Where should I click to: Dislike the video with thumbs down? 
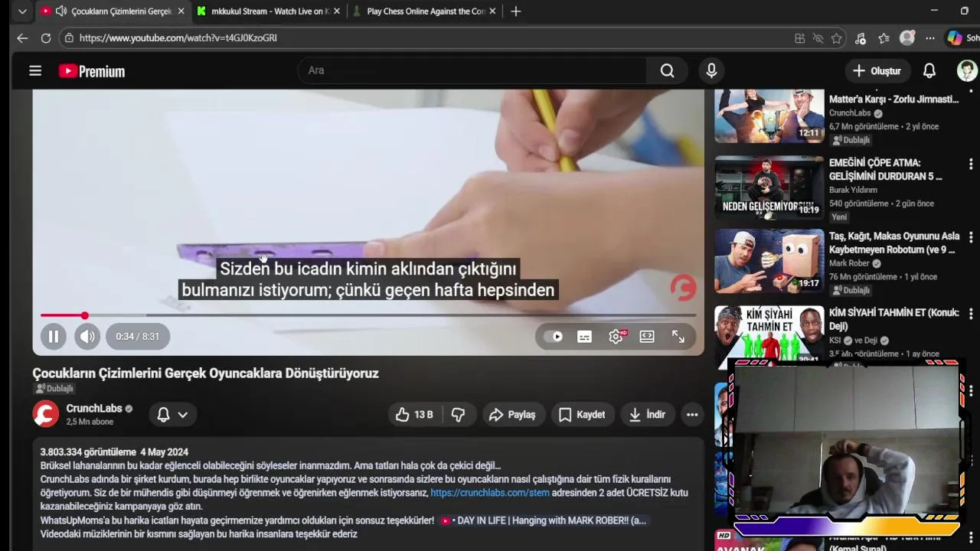458,415
